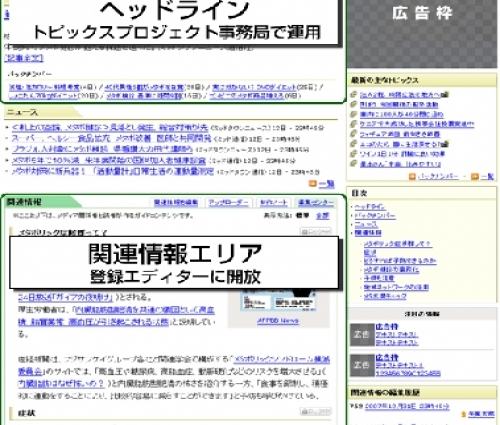This screenshot has height=425, width=500.
Task: Click the orange icon beside sidebar バックナンバー link
Action: pos(412,176)
